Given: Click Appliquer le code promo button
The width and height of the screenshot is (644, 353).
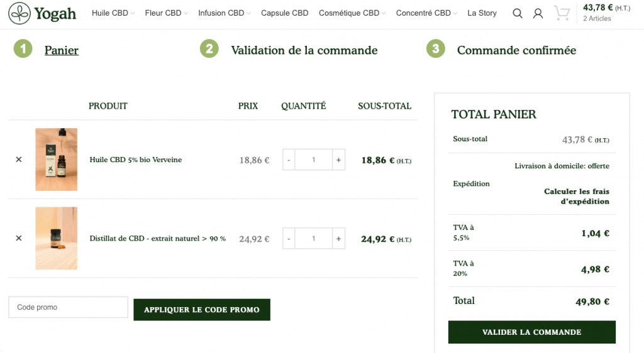Looking at the screenshot, I should pyautogui.click(x=202, y=310).
